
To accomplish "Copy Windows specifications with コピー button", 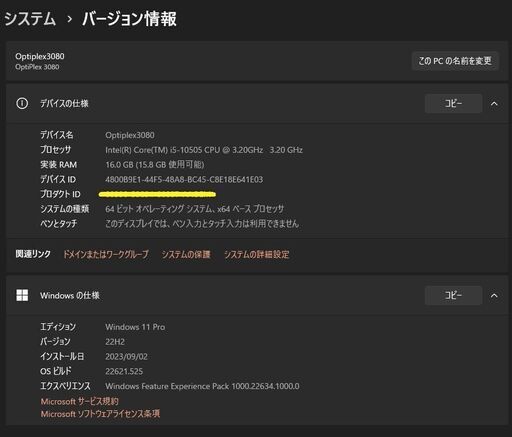I will coord(453,295).
